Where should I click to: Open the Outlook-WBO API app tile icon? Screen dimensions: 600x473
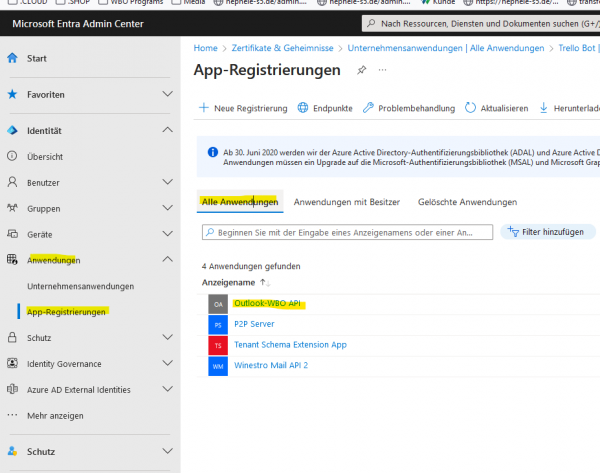coord(218,303)
